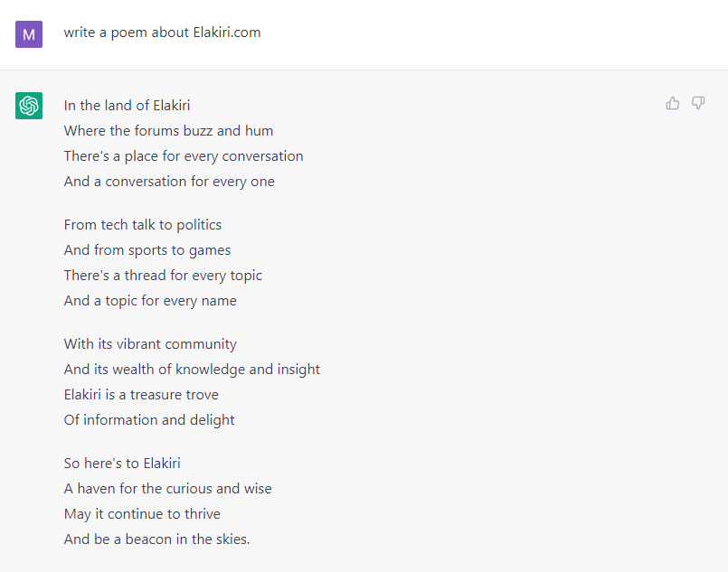Click the thumbs down feedback icon

[x=698, y=103]
